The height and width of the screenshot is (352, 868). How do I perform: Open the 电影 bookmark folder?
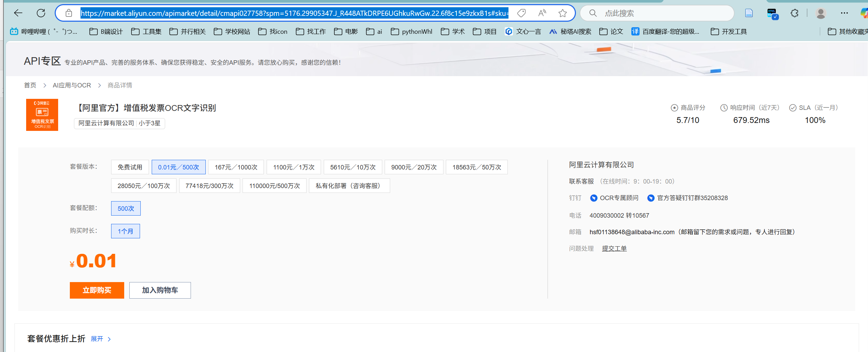[346, 32]
